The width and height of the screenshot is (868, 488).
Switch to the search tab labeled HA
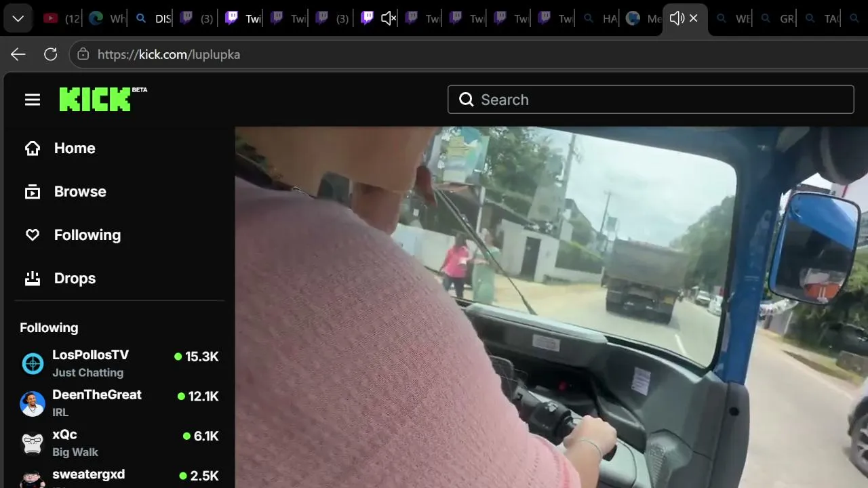click(600, 18)
